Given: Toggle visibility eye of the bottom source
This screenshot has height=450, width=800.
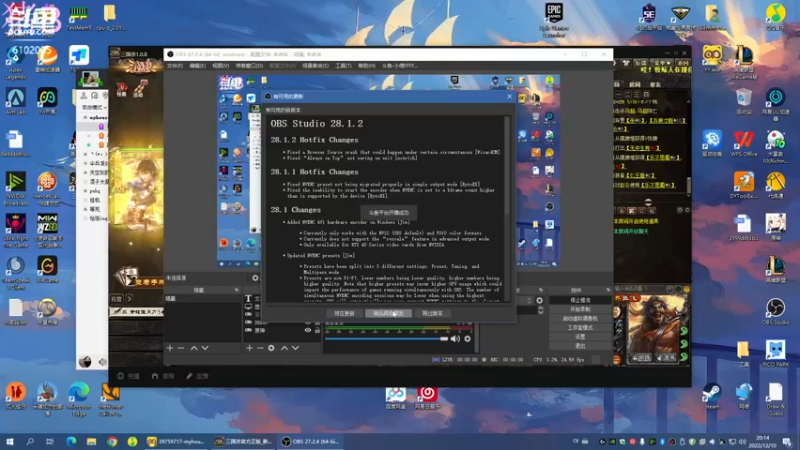Looking at the screenshot, I should pyautogui.click(x=308, y=331).
